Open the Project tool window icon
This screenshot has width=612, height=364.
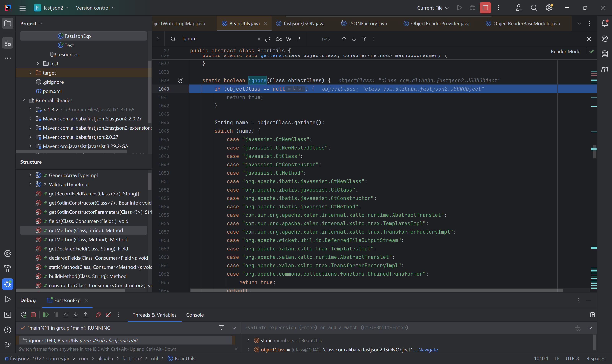point(8,24)
